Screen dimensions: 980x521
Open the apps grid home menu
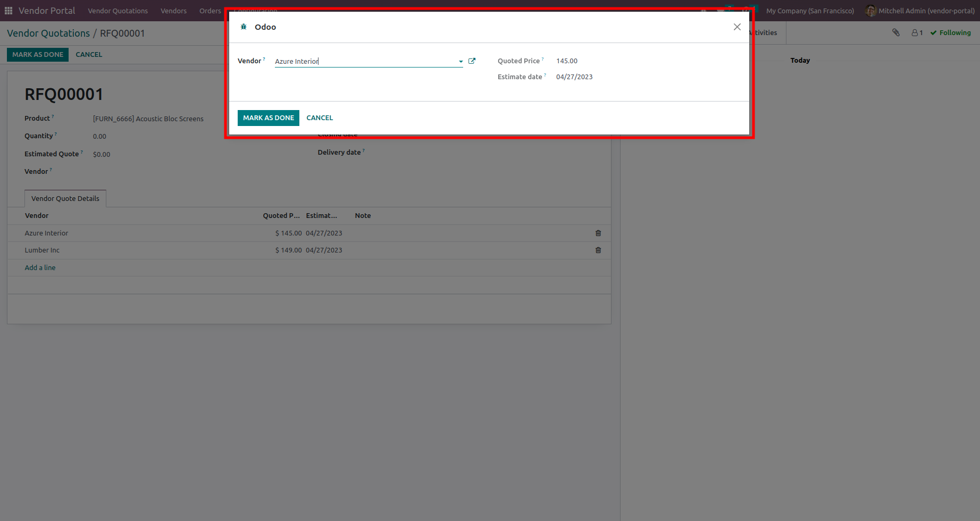9,11
